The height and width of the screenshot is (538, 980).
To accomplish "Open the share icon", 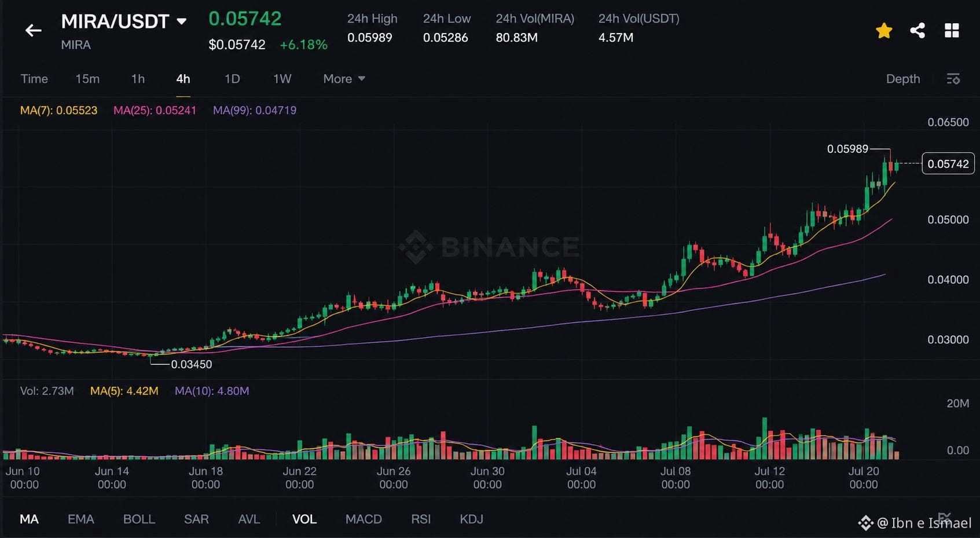I will (917, 31).
